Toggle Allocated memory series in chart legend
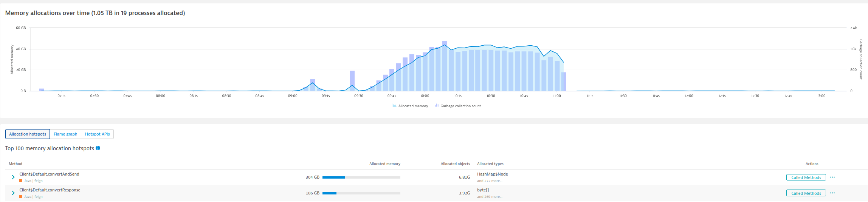 tap(410, 106)
